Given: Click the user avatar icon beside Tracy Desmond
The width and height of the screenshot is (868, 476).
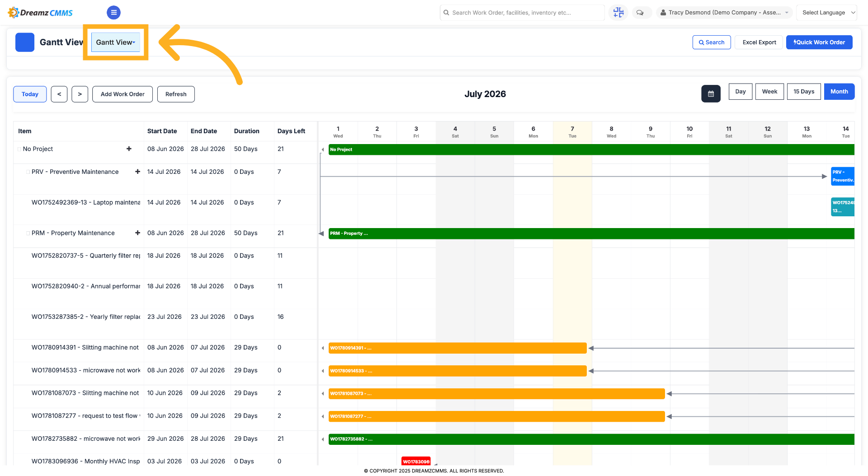Looking at the screenshot, I should pyautogui.click(x=663, y=13).
